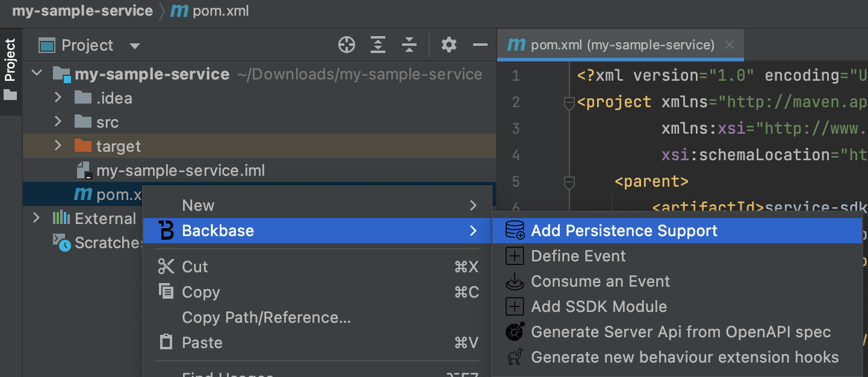Viewport: 868px width, 377px height.
Task: Select Define Event from Backbase submenu
Action: [x=677, y=256]
